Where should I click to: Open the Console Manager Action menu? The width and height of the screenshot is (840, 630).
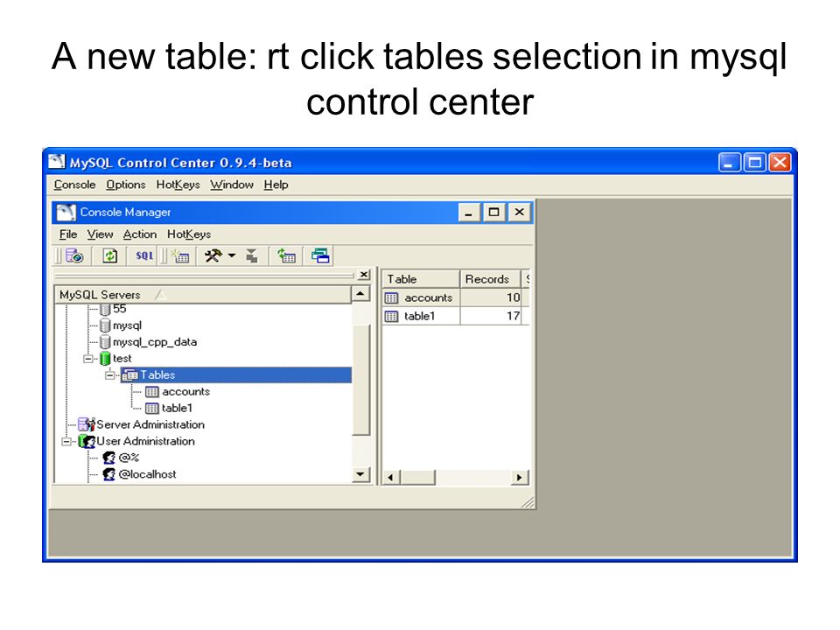coord(140,234)
